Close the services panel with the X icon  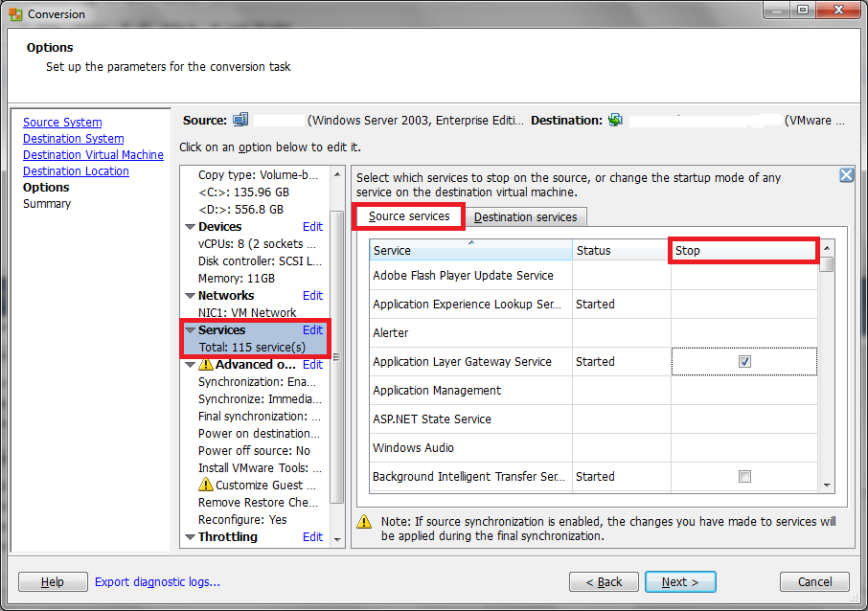pos(846,175)
